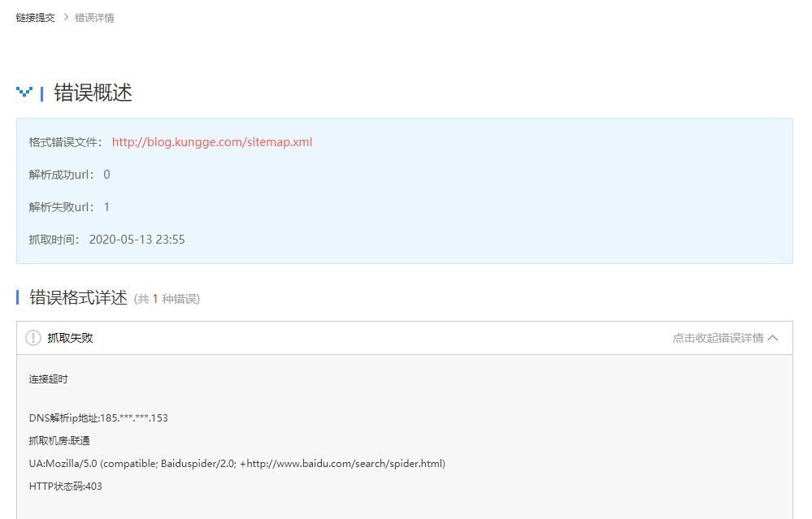
Task: Click the DNS解析ip地址 line
Action: [x=98, y=417]
